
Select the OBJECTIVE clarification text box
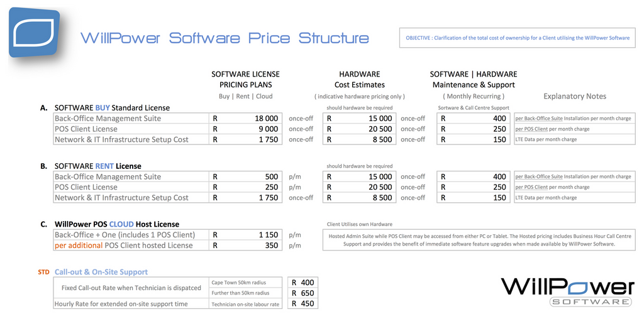point(518,38)
